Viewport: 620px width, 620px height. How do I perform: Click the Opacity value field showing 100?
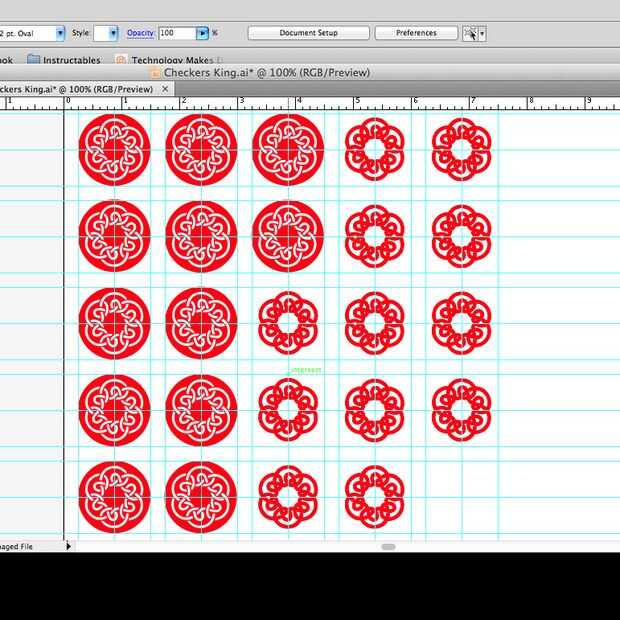tap(177, 33)
